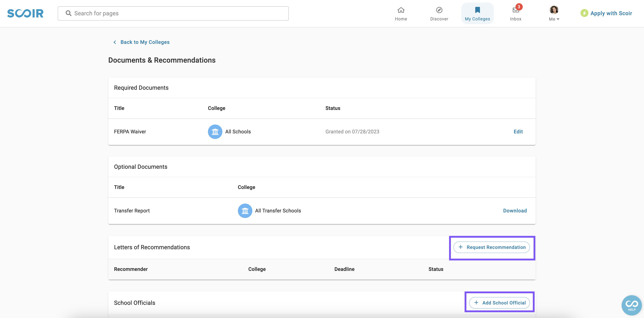The height and width of the screenshot is (318, 644).
Task: Download the Transfer Report
Action: click(515, 211)
